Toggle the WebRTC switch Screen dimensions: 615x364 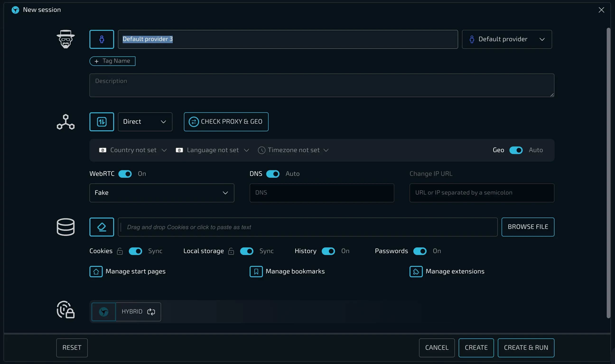click(x=125, y=174)
